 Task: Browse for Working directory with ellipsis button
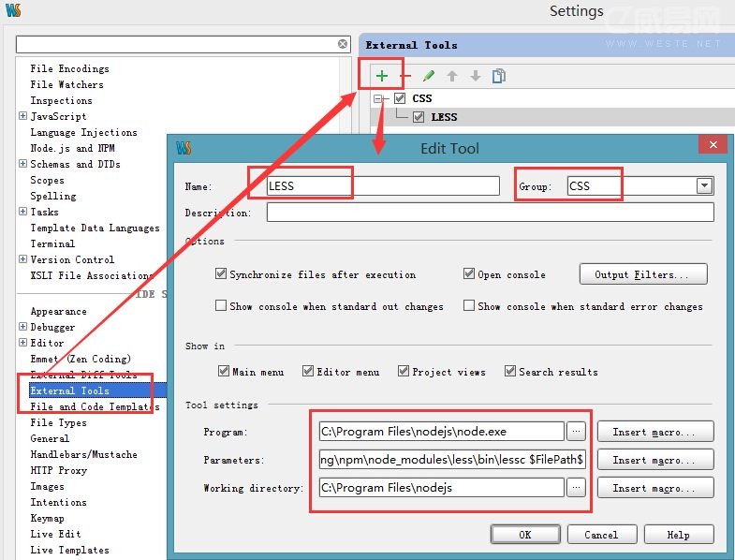point(576,487)
